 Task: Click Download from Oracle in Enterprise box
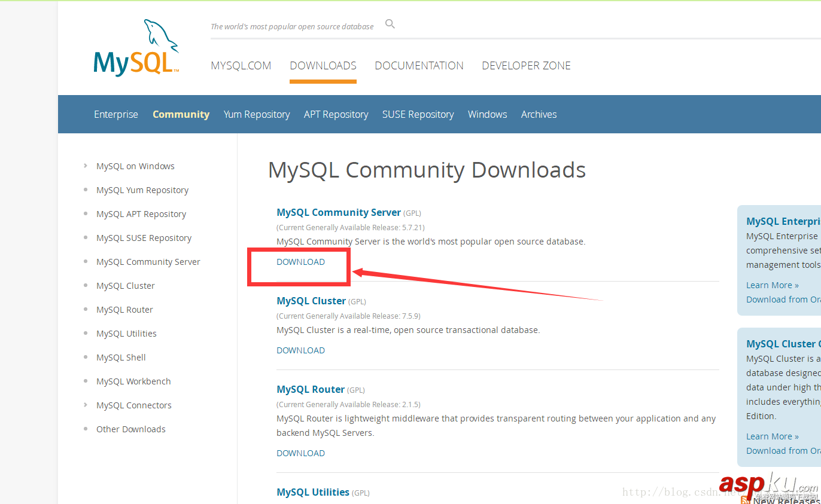pos(783,300)
